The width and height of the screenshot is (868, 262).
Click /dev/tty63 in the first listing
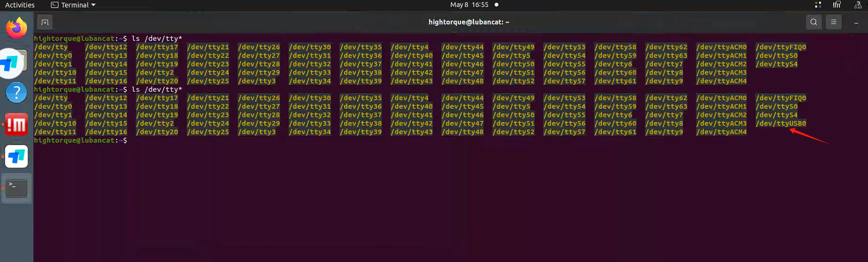coord(666,55)
